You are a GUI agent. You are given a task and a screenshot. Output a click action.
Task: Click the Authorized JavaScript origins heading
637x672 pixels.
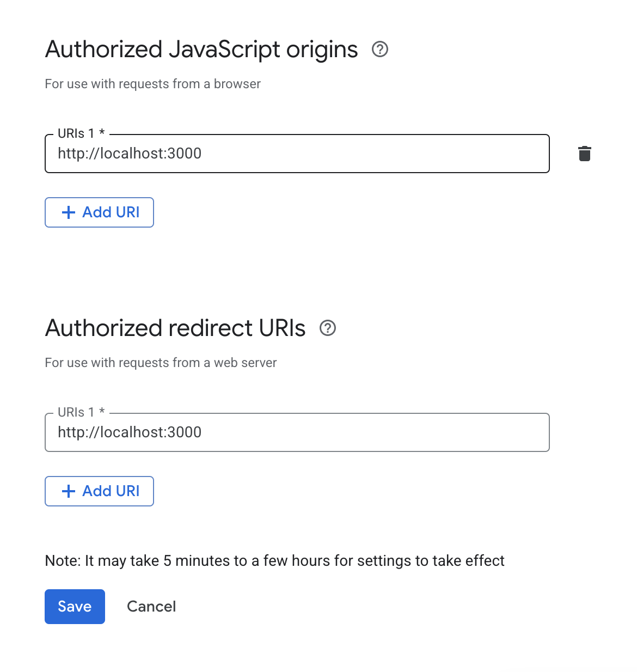(201, 50)
